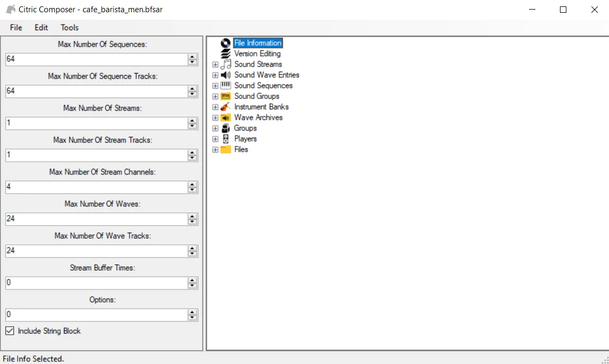Image resolution: width=609 pixels, height=364 pixels.
Task: Click the Sound Sequences piano keys icon
Action: pos(225,86)
